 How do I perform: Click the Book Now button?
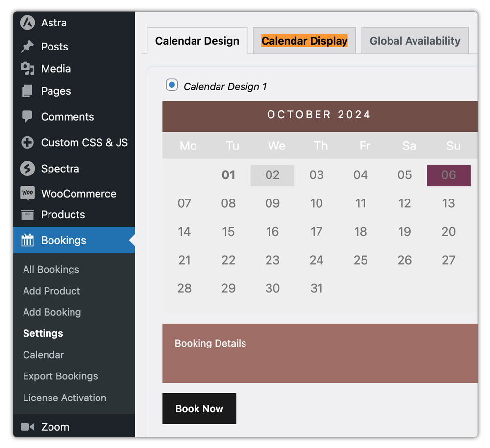tap(199, 408)
